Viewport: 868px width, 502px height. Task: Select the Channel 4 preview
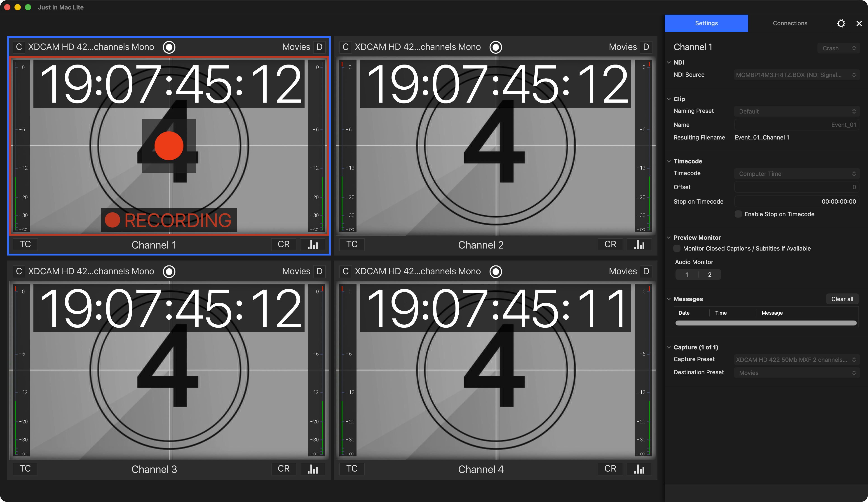[x=496, y=371]
